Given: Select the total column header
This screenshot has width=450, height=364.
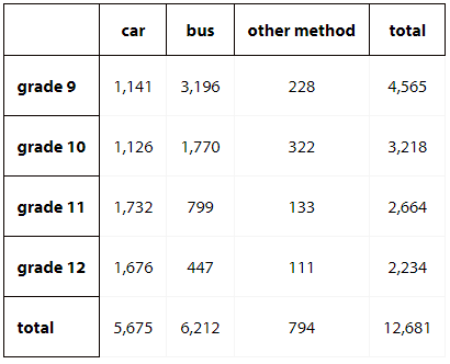Looking at the screenshot, I should (x=407, y=30).
